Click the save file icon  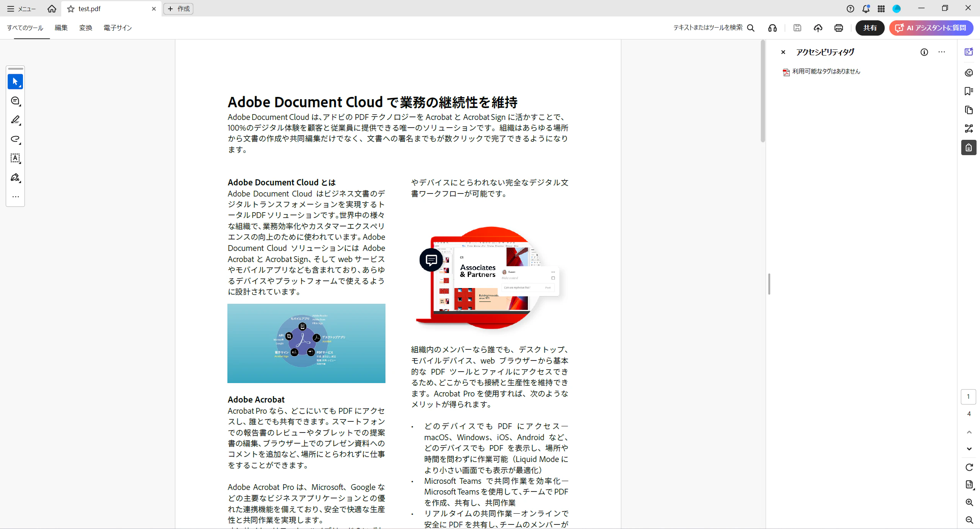(x=797, y=28)
